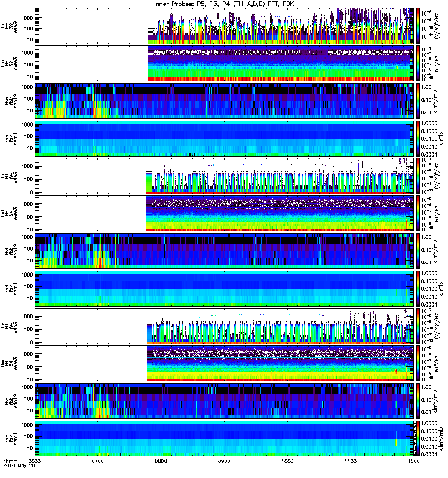Click the color bar beside tha fbk scm1
Viewport: 448px width, 478px height.
pos(418,139)
